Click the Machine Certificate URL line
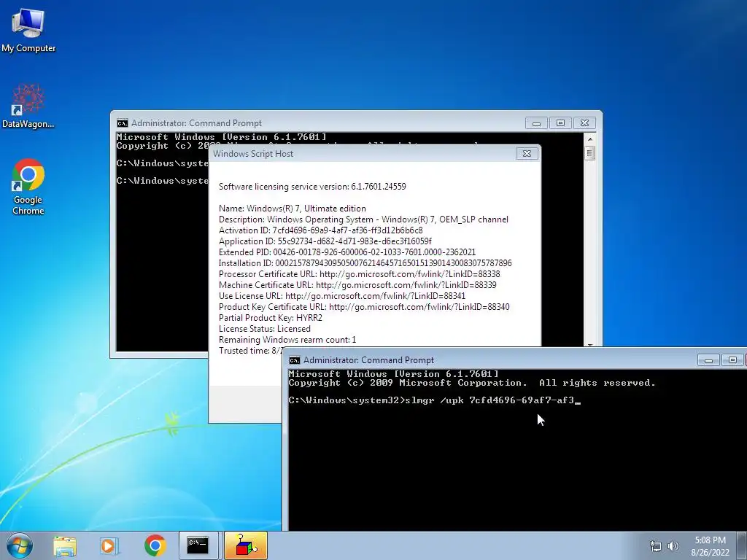Image resolution: width=747 pixels, height=560 pixels. click(x=357, y=285)
